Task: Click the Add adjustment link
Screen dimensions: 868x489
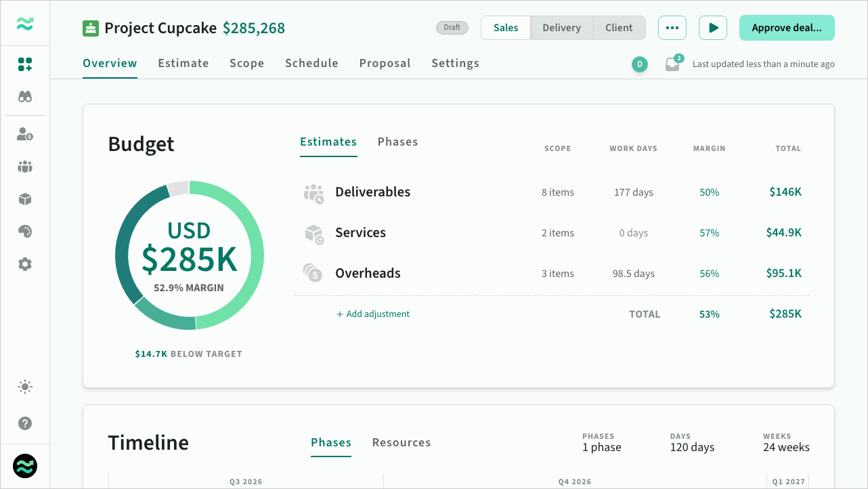Action: [x=373, y=314]
